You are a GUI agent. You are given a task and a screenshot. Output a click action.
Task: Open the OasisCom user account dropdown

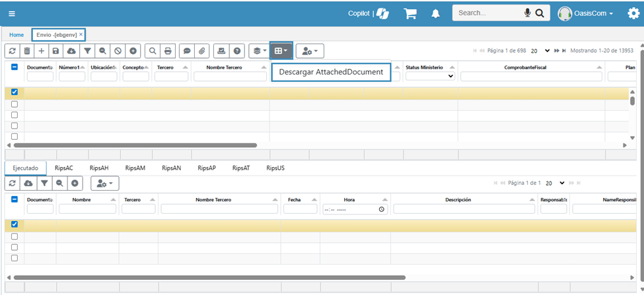pyautogui.click(x=586, y=13)
